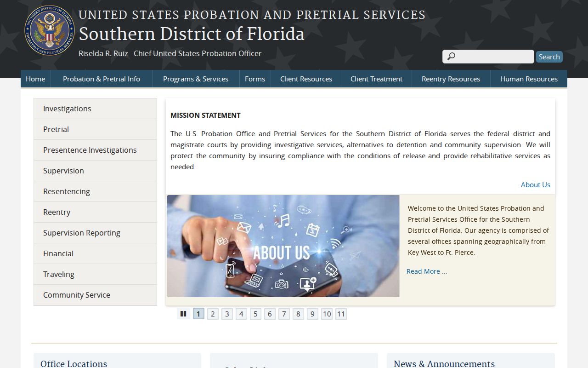Open Presentence Investigations sidebar link
The image size is (588, 368).
(x=95, y=150)
